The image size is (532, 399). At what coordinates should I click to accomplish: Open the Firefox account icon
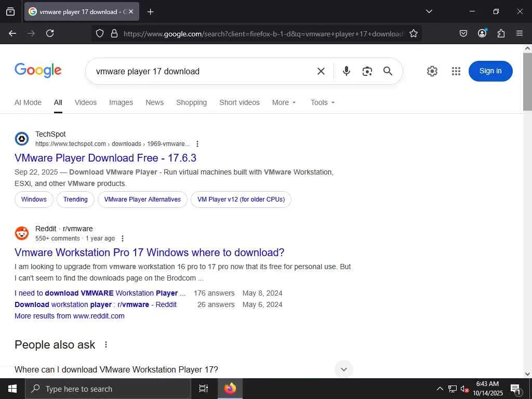pyautogui.click(x=482, y=33)
